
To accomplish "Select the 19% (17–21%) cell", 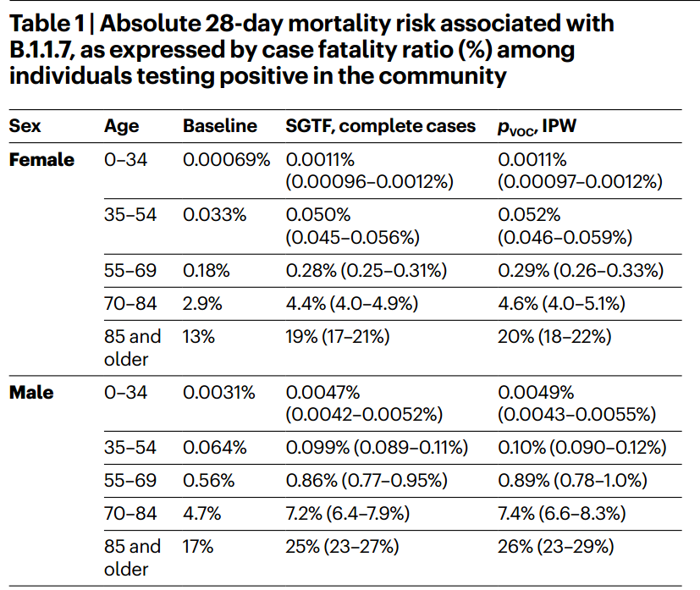I will click(x=338, y=336).
